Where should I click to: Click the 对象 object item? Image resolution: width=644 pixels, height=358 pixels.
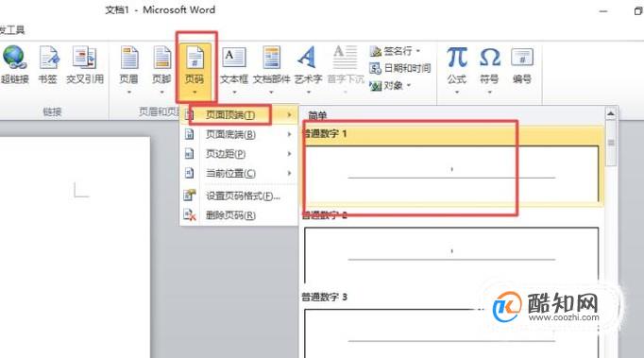(x=390, y=86)
